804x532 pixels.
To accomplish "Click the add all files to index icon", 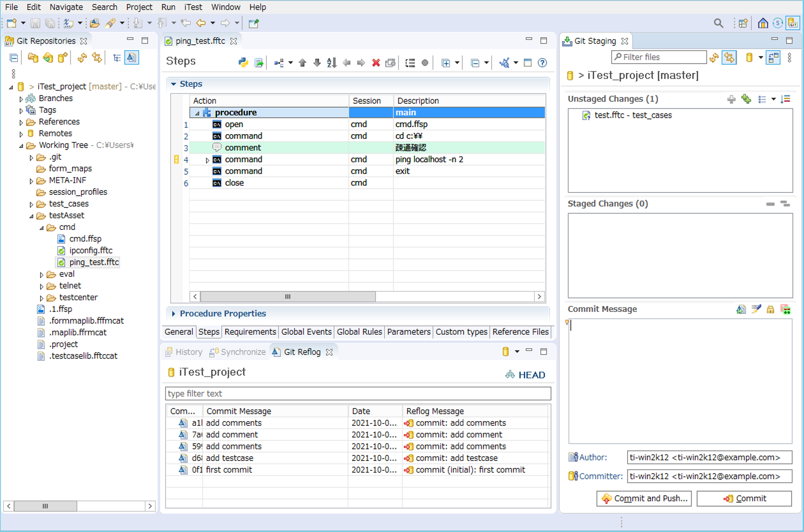I will (746, 99).
